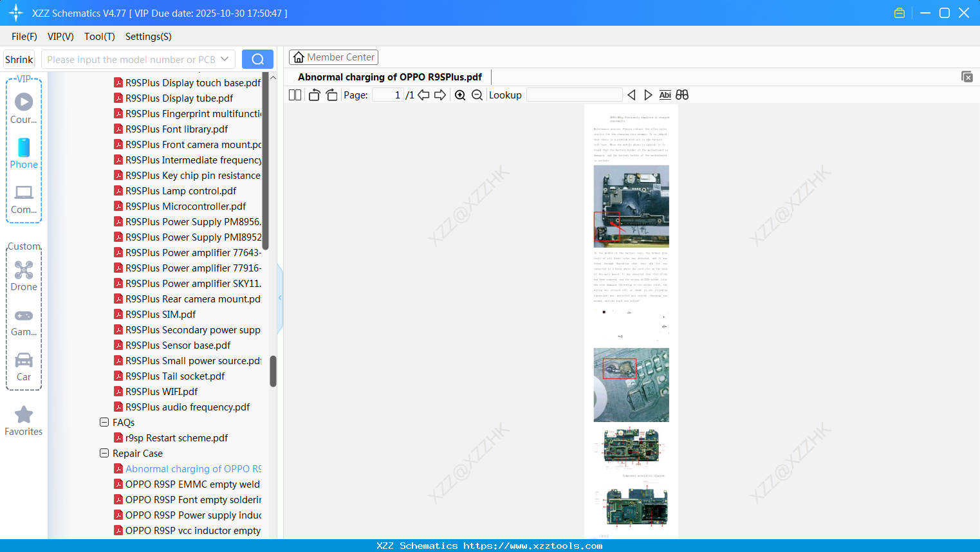Click the yellow VIP package icon in title bar

900,13
